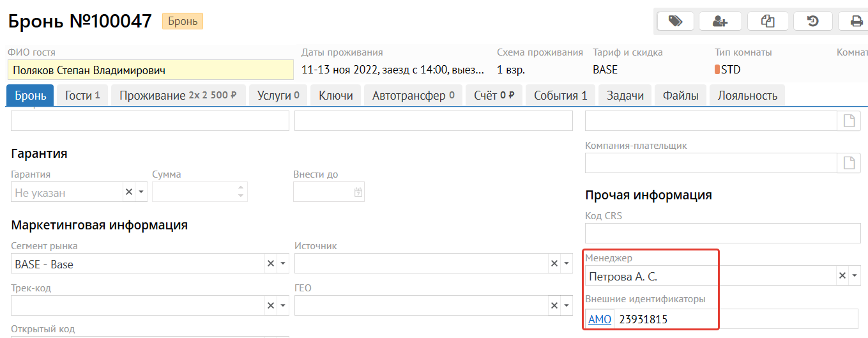
Task: Click the Код CRS input field
Action: pos(723,233)
